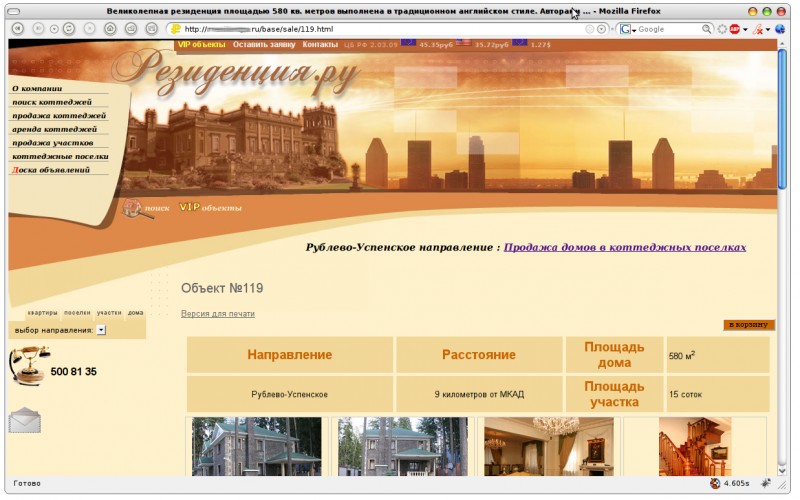The image size is (800, 500).
Task: Open 'Контакты' in top menu
Action: tap(320, 45)
